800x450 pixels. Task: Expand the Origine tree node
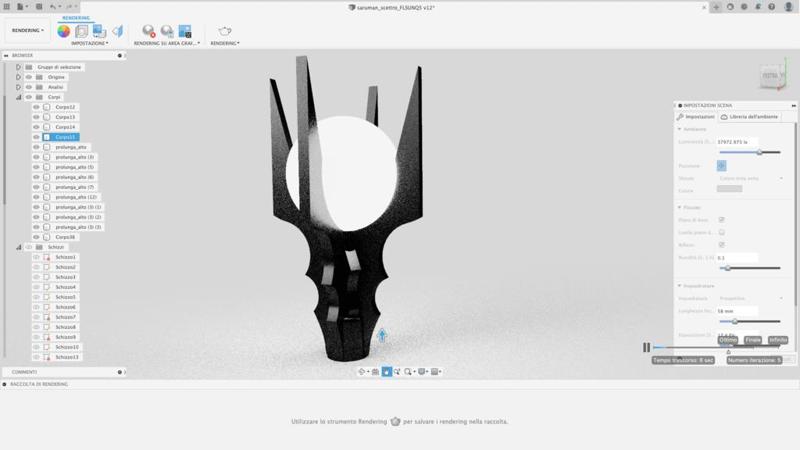18,77
